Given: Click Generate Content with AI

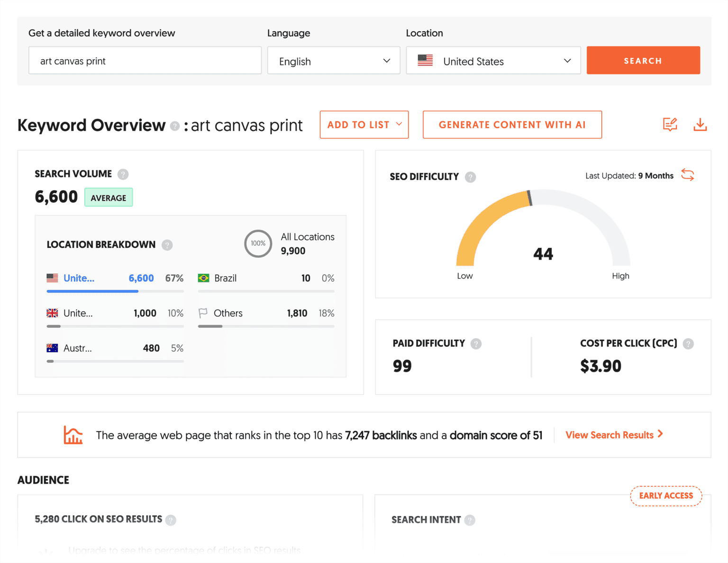Looking at the screenshot, I should [x=512, y=125].
